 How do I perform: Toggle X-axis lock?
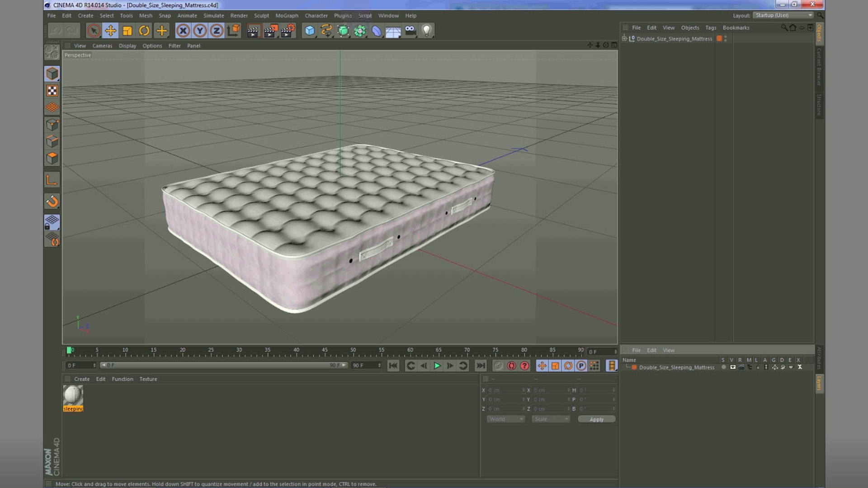click(183, 31)
